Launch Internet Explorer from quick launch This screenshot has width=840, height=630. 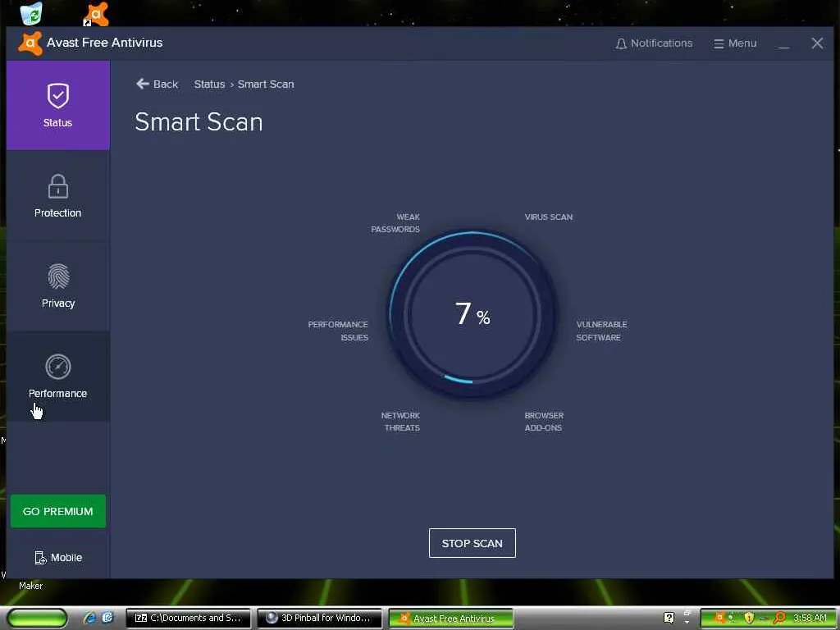pos(90,618)
